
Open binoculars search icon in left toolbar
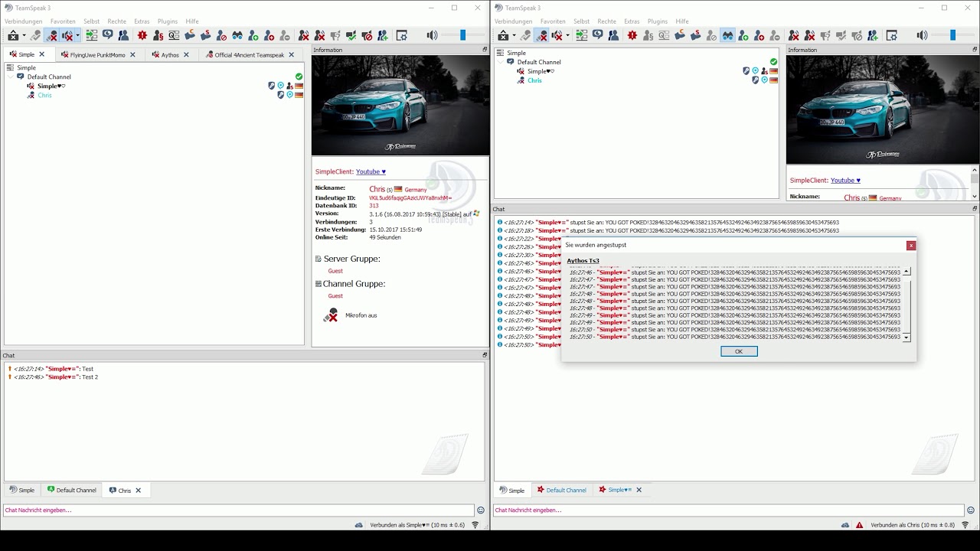click(x=237, y=35)
